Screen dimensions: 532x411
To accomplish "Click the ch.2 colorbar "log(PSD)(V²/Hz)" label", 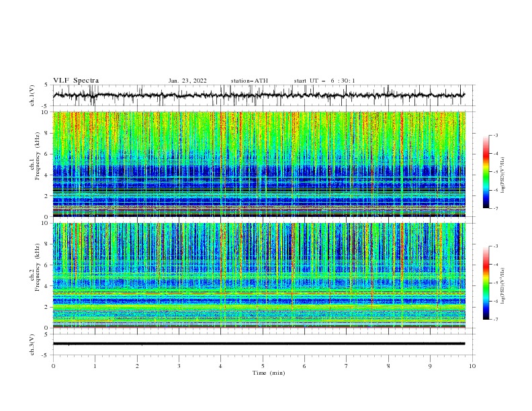I will pos(502,286).
